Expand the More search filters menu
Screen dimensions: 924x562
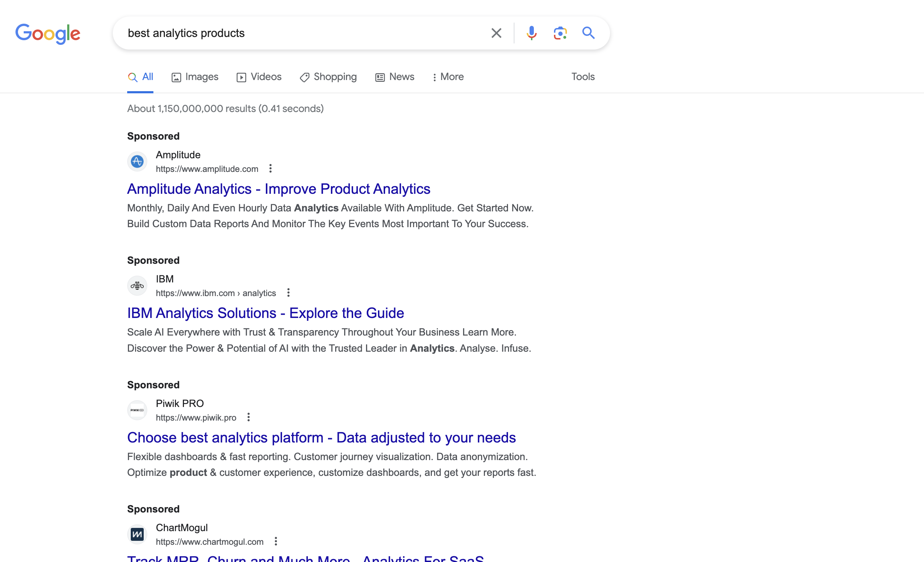448,77
